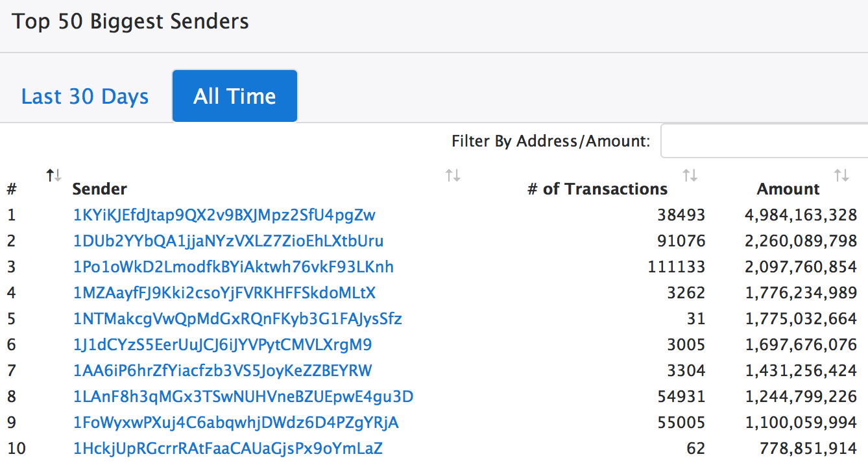
Task: Click the Amount column sort arrows
Action: (841, 175)
